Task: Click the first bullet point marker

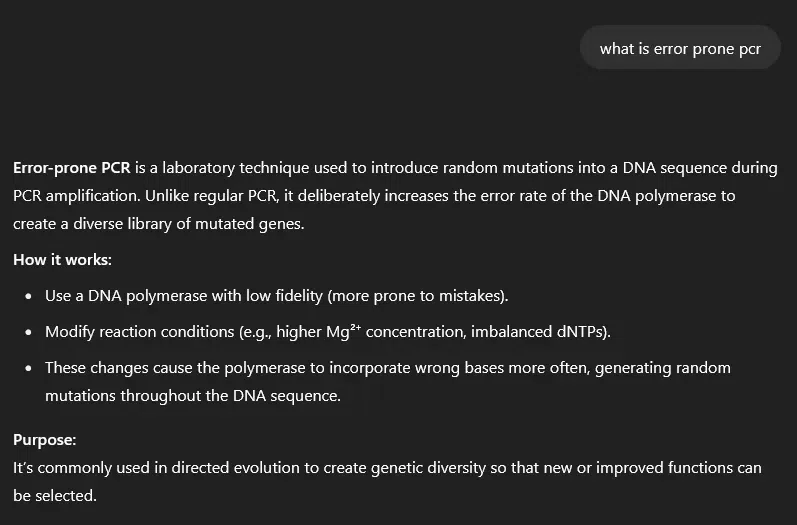Action: [28, 296]
